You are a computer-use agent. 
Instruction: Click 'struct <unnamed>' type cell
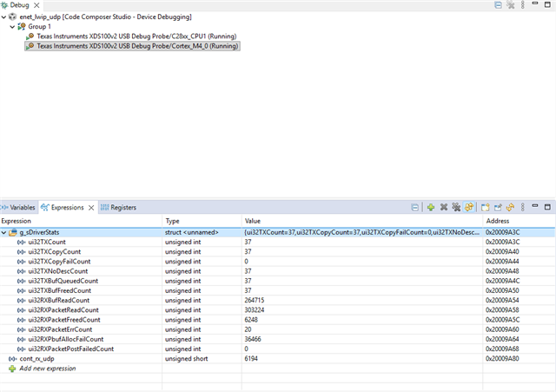192,232
